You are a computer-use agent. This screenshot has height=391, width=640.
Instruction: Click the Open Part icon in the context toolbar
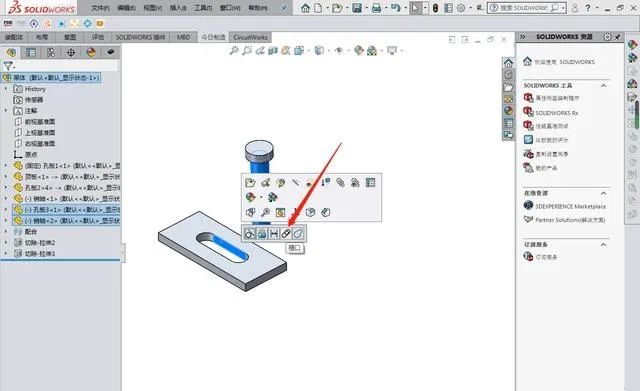point(250,182)
